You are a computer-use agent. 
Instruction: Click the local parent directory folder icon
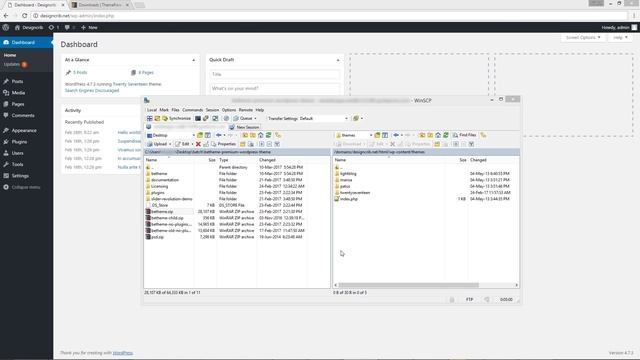(x=245, y=135)
